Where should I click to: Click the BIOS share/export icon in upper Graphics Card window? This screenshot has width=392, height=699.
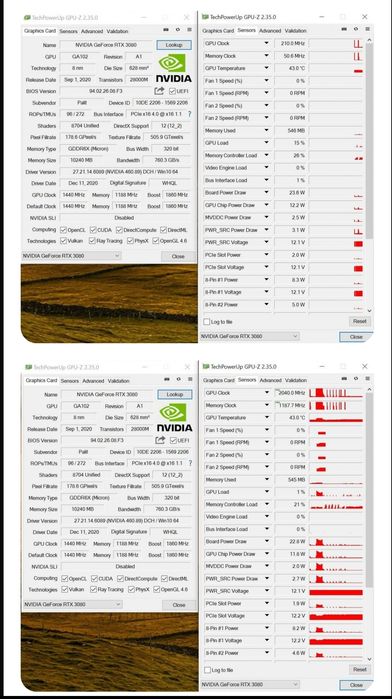pos(159,91)
